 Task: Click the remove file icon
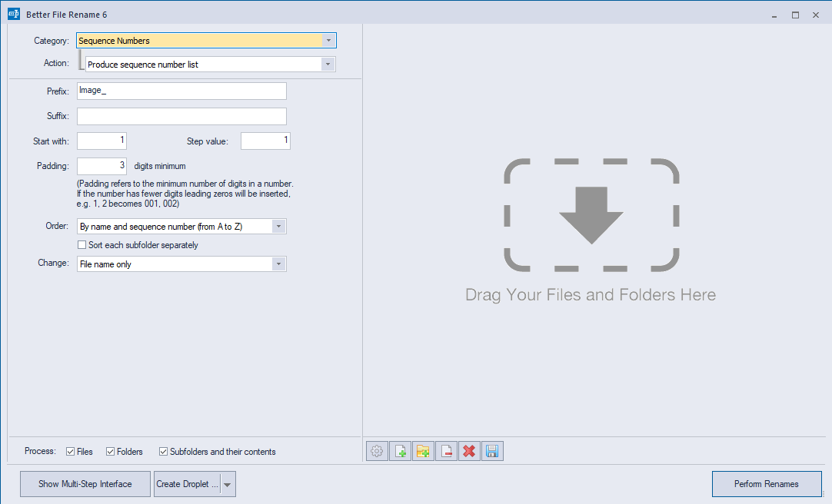click(446, 452)
